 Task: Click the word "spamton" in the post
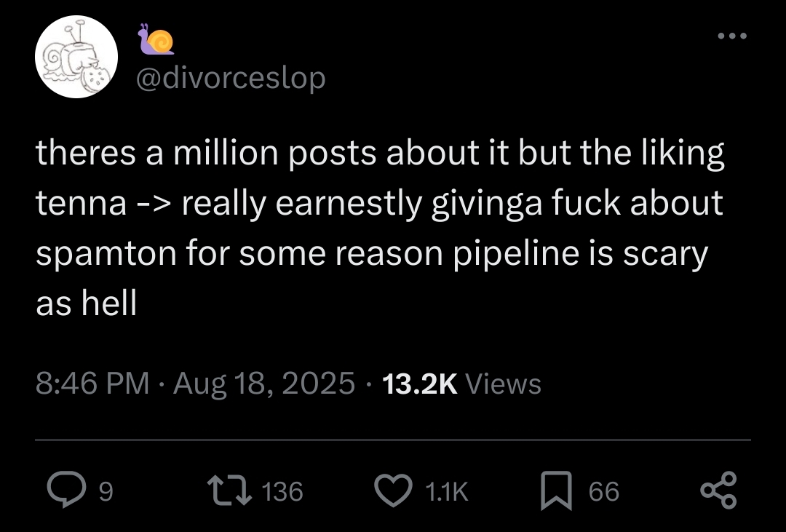pyautogui.click(x=98, y=255)
